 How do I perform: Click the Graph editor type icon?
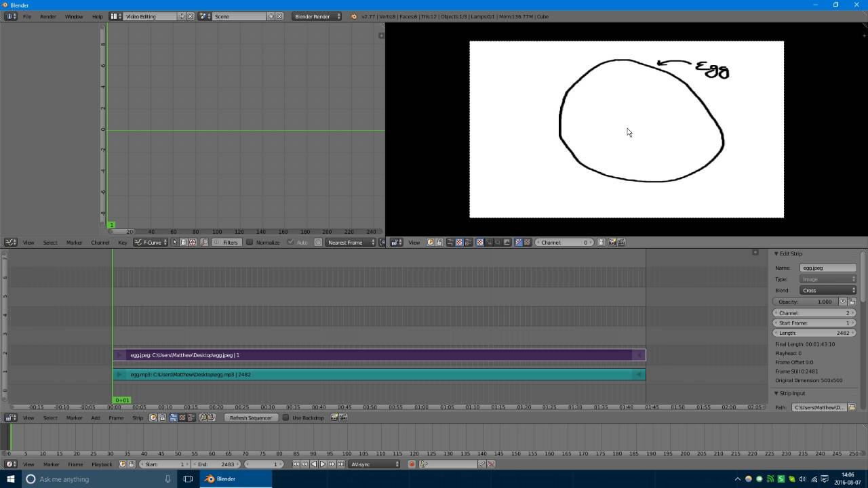(x=11, y=243)
